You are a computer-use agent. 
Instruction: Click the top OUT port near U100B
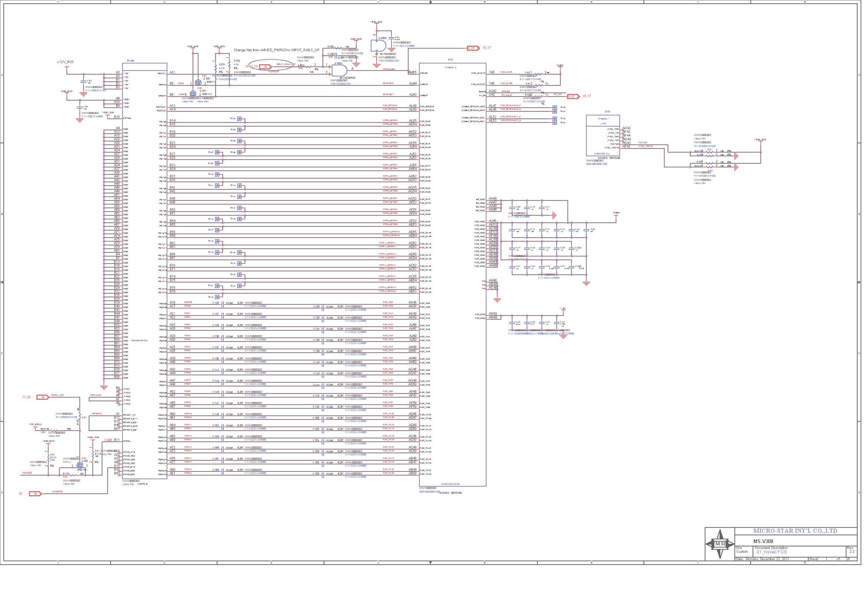click(x=473, y=48)
